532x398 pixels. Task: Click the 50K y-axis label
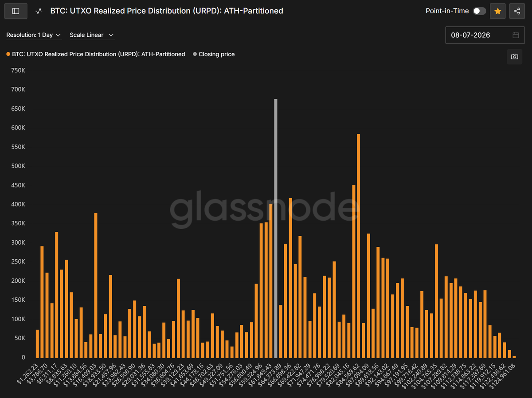tap(20, 339)
